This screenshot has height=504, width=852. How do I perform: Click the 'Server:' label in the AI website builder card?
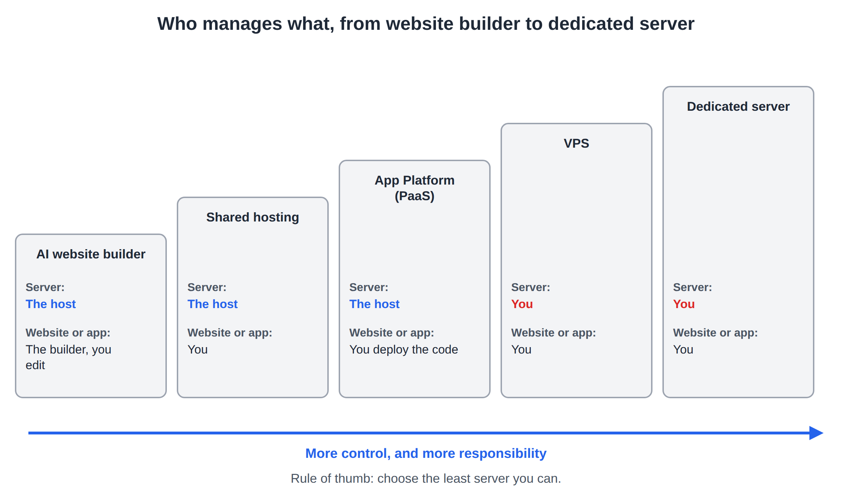click(x=45, y=287)
